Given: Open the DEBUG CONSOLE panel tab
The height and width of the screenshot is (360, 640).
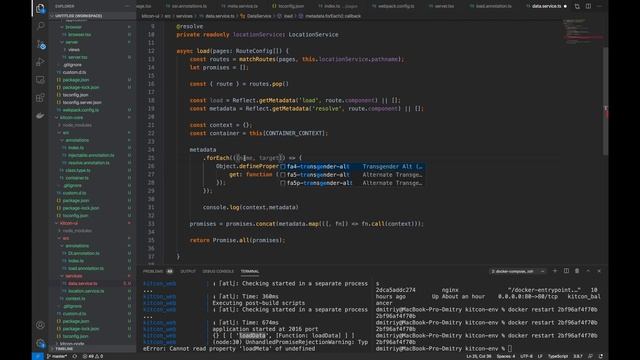Looking at the screenshot, I should [x=218, y=271].
